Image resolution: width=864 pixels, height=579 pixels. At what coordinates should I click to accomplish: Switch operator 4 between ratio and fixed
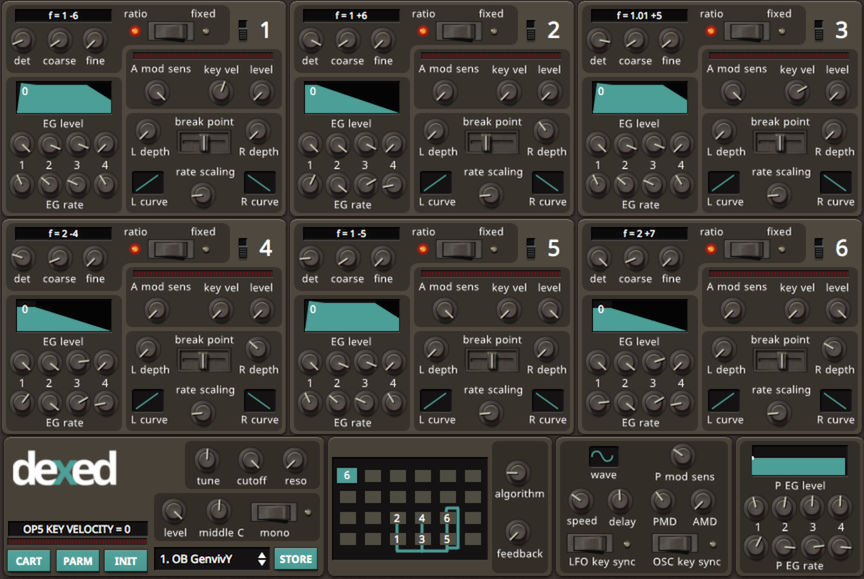[171, 250]
